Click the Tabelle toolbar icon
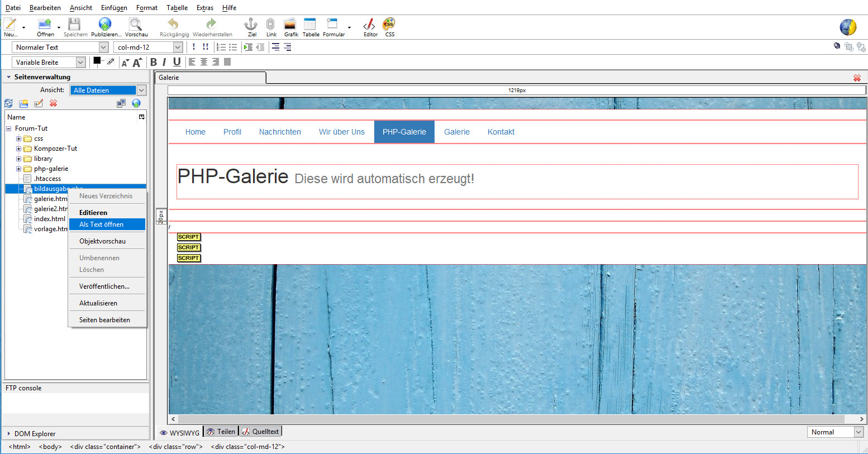This screenshot has width=868, height=454. tap(310, 24)
